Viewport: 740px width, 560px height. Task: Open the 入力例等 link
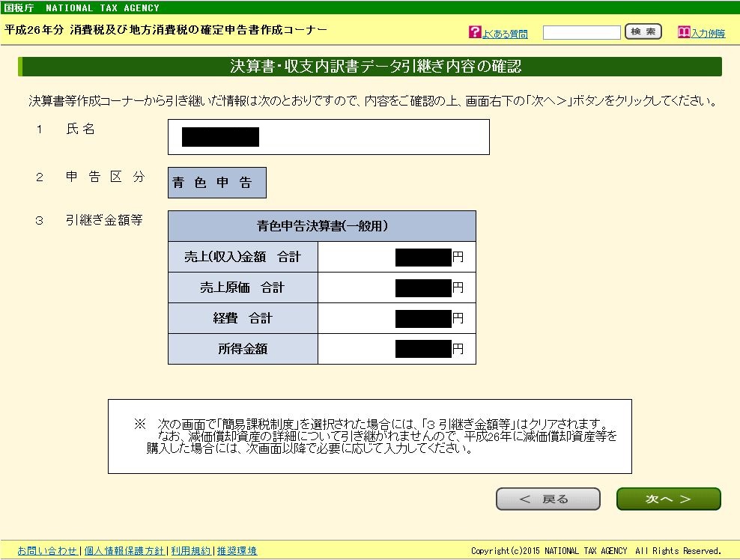coord(708,33)
